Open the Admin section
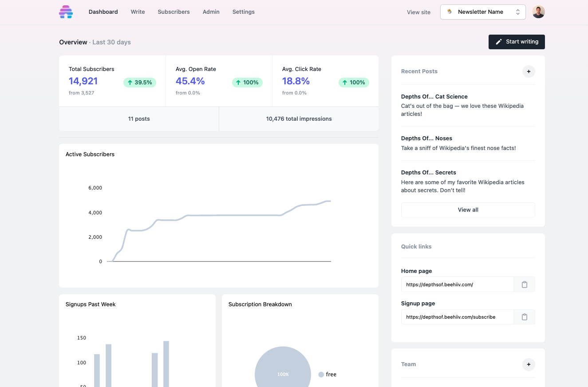The height and width of the screenshot is (387, 588). pyautogui.click(x=211, y=12)
